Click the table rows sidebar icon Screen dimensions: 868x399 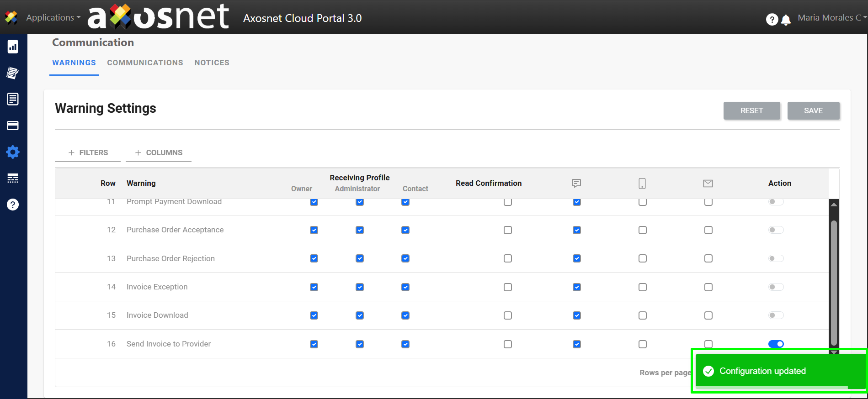13,178
